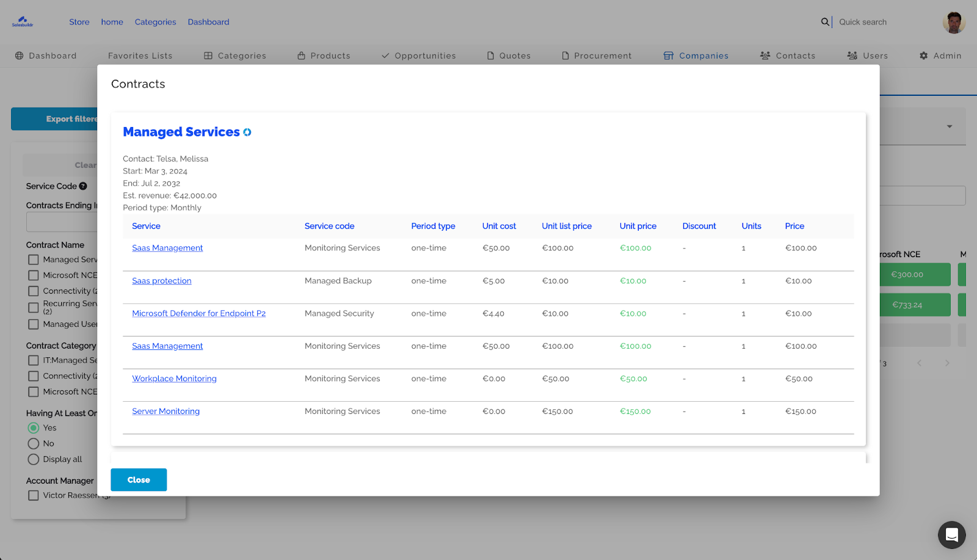977x560 pixels.
Task: Switch to Favorites Lists tab
Action: click(x=140, y=56)
